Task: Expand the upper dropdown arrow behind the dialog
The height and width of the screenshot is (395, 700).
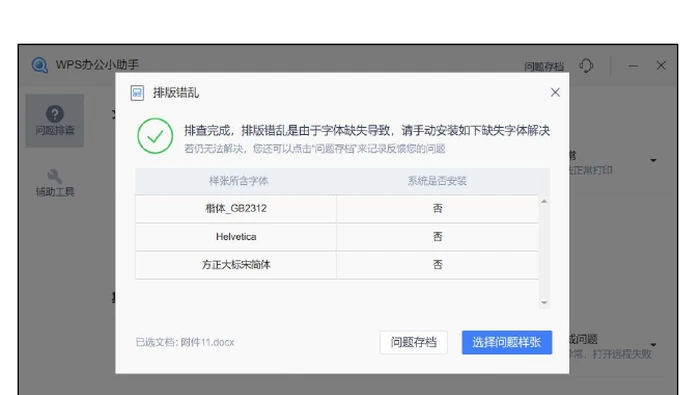Action: coord(653,160)
